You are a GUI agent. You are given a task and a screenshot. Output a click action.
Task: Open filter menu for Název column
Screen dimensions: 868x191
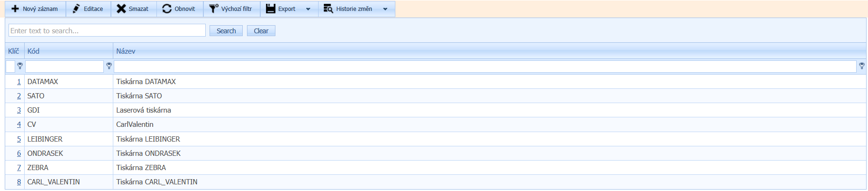(862, 66)
